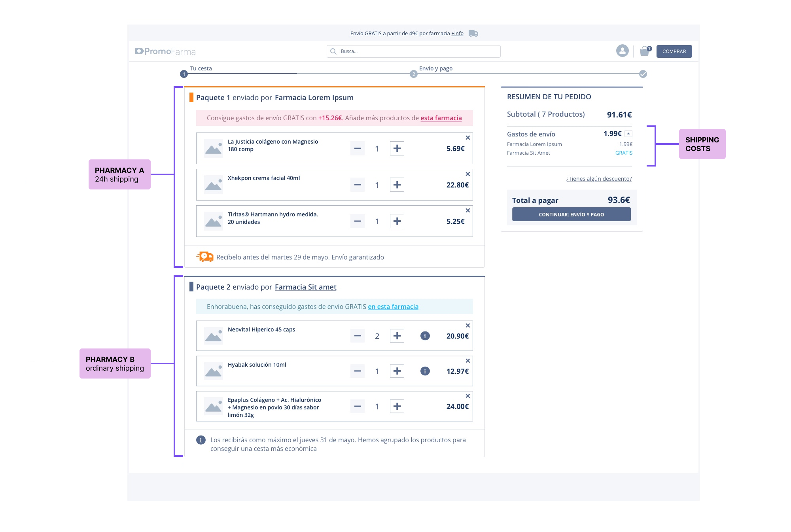Click the 22.80€ price
Image resolution: width=791 pixels, height=532 pixels.
pyautogui.click(x=458, y=185)
